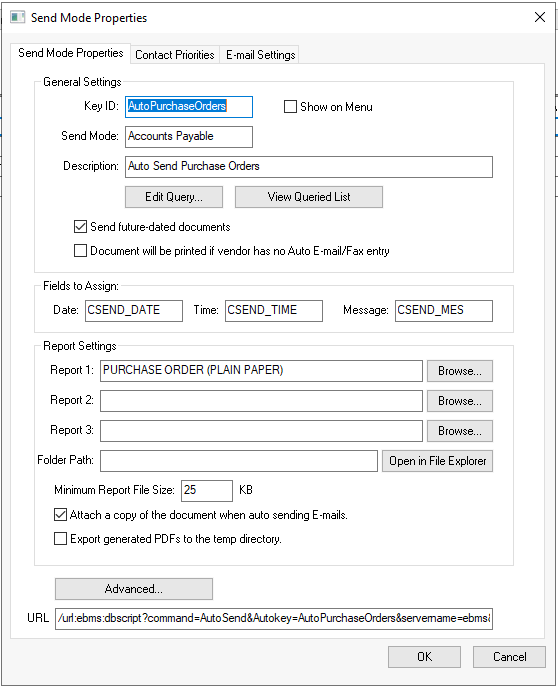Screen dimensions: 558x690
Task: Click the URL text field
Action: click(274, 619)
